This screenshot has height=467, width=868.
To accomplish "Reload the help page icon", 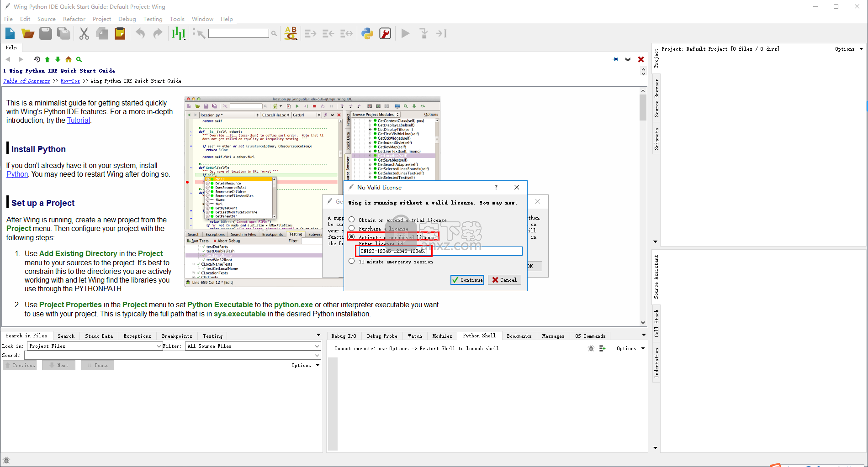I will point(37,59).
